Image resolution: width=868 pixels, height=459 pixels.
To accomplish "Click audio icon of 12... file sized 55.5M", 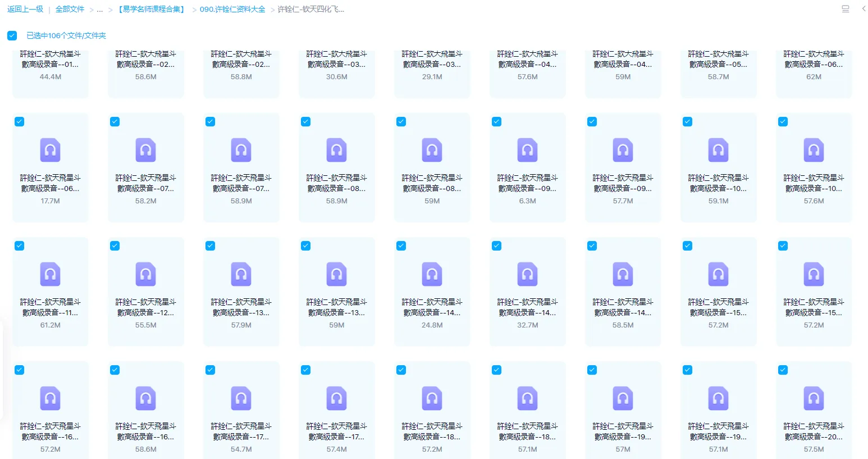I will tap(146, 274).
